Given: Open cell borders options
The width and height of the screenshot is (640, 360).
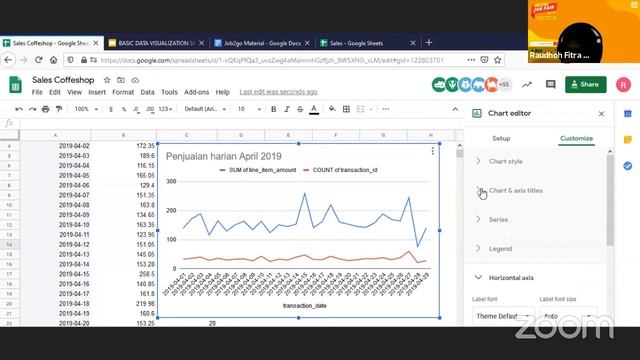Looking at the screenshot, I should 346,109.
